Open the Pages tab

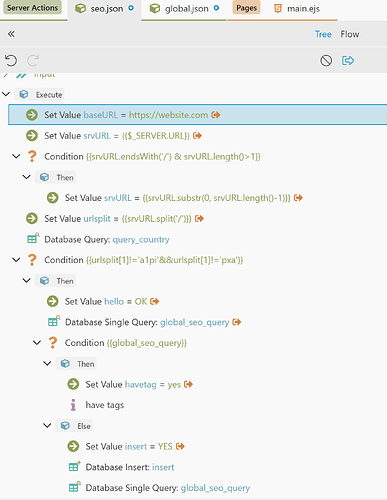point(247,8)
